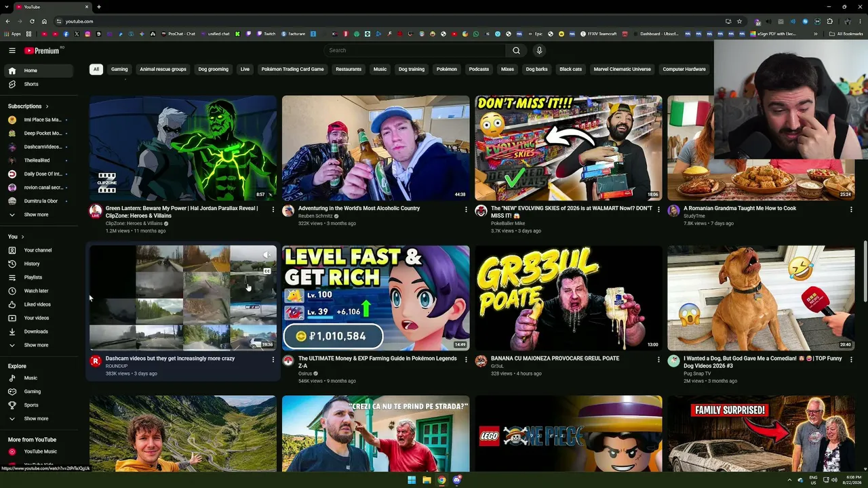Open options menu for Evolving Skies video

pyautogui.click(x=658, y=209)
